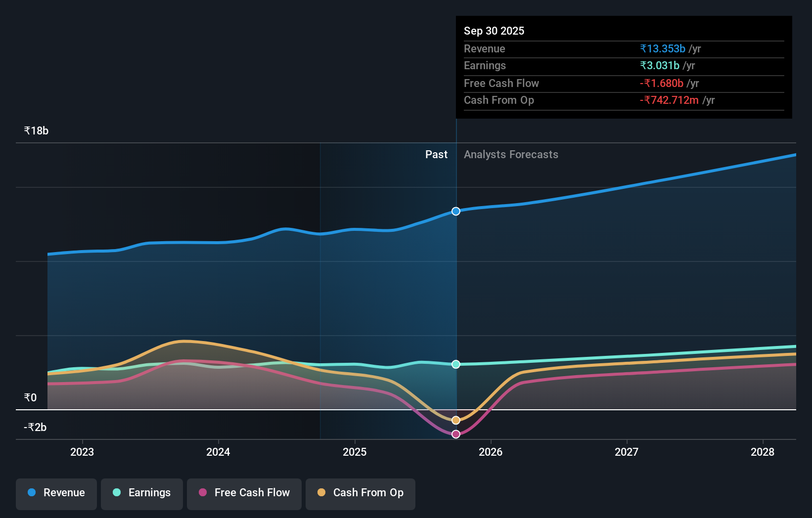The height and width of the screenshot is (518, 812).
Task: Toggle the Revenue series visibility
Action: pos(56,493)
